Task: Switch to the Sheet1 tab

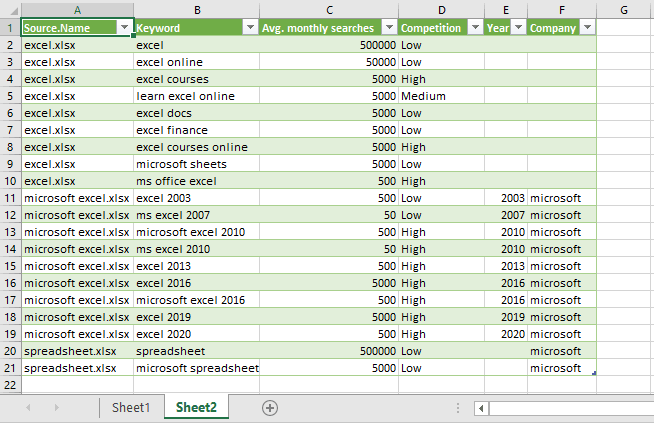Action: pos(131,407)
